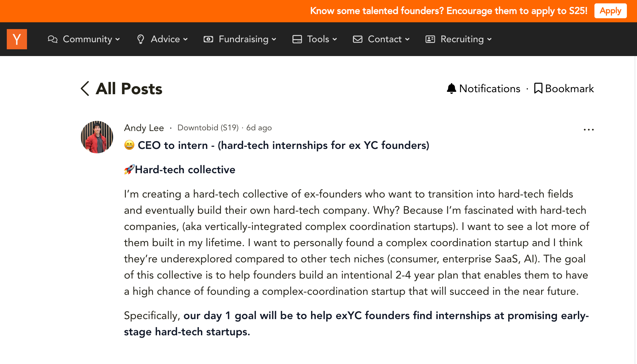Click the Notifications bell icon
Screen dimensions: 637x364
pyautogui.click(x=451, y=88)
